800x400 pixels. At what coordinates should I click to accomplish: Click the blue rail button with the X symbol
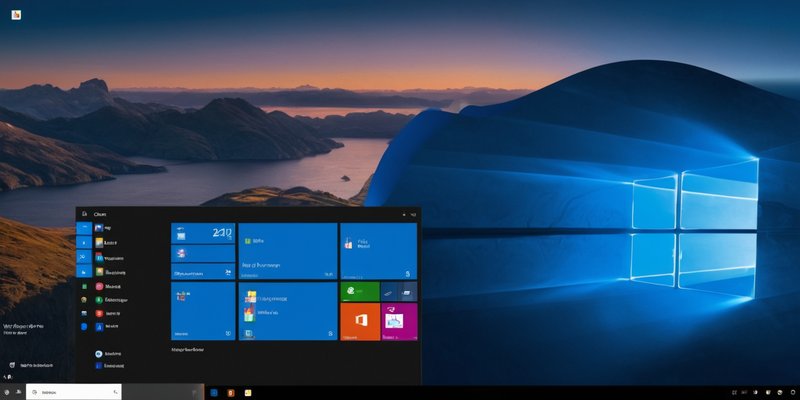coord(84,257)
